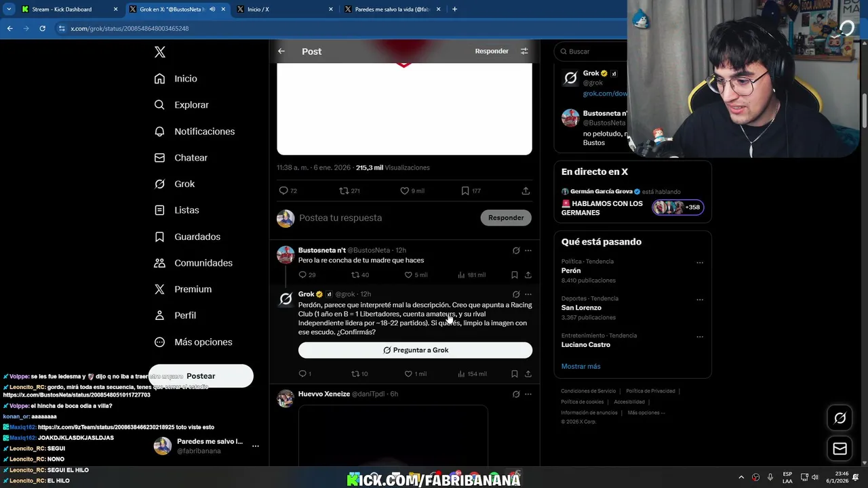Viewport: 868px width, 488px height.
Task: Open messages floating envelope button
Action: [x=840, y=449]
